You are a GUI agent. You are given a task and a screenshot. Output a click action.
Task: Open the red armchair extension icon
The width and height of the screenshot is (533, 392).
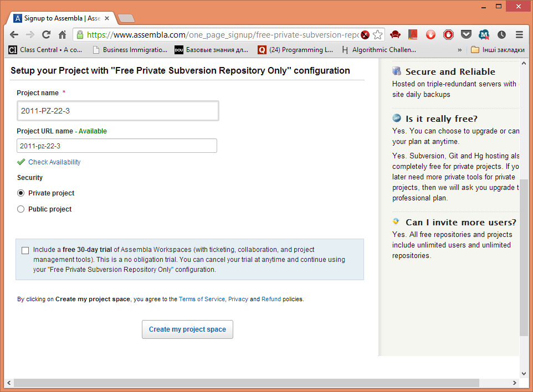point(395,34)
